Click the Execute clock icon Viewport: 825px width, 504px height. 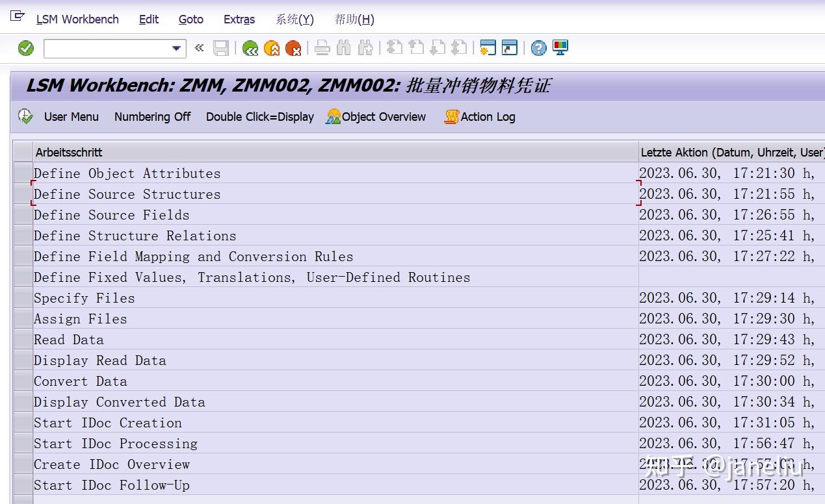point(25,117)
